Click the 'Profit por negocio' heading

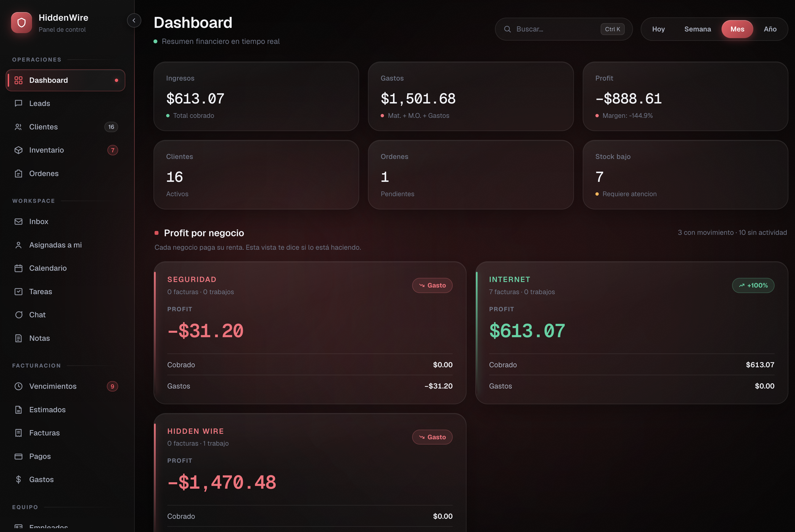tap(204, 233)
